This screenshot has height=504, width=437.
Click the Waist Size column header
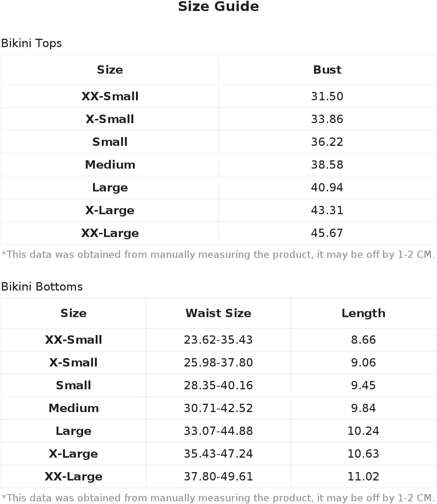[218, 313]
